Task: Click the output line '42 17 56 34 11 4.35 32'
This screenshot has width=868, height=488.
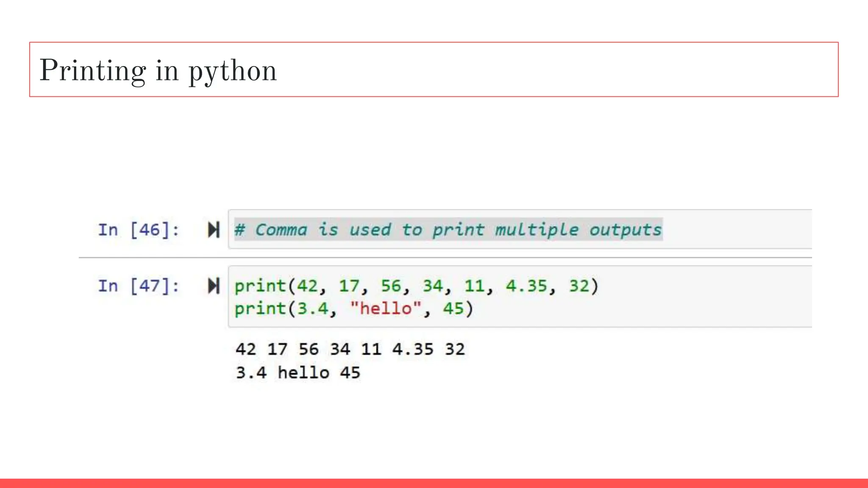Action: point(350,349)
